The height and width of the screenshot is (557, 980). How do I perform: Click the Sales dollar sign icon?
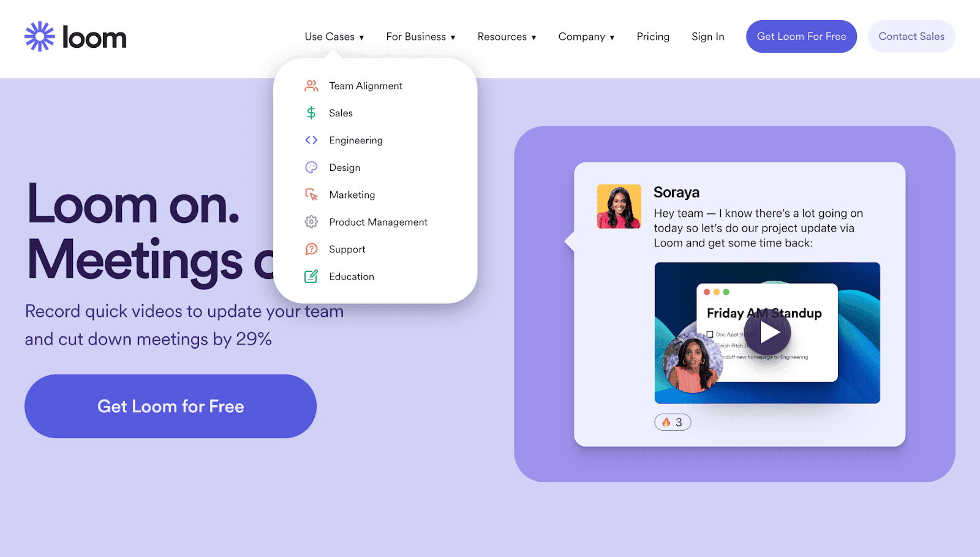pyautogui.click(x=311, y=113)
